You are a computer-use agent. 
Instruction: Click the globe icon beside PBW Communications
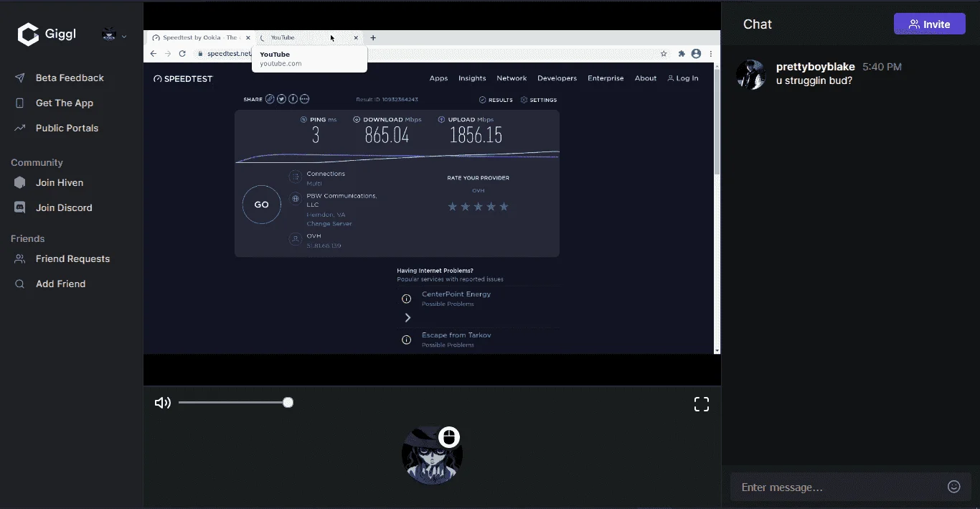[x=295, y=199]
